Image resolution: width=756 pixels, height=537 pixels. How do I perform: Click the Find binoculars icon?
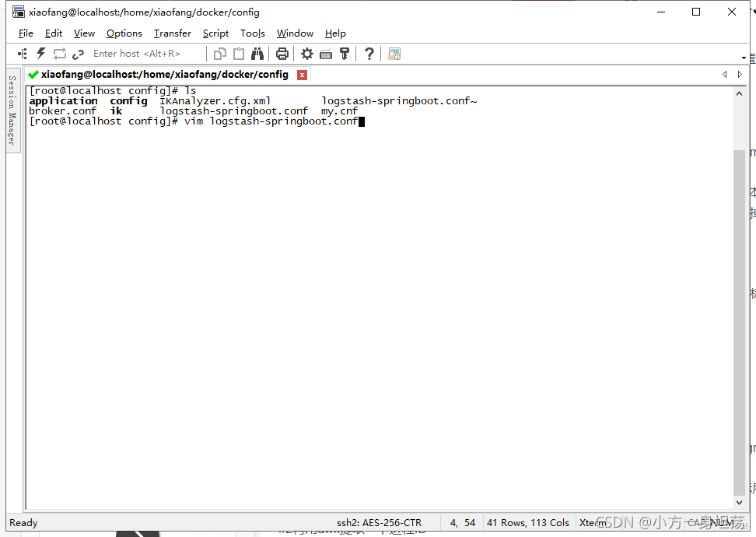coord(257,54)
